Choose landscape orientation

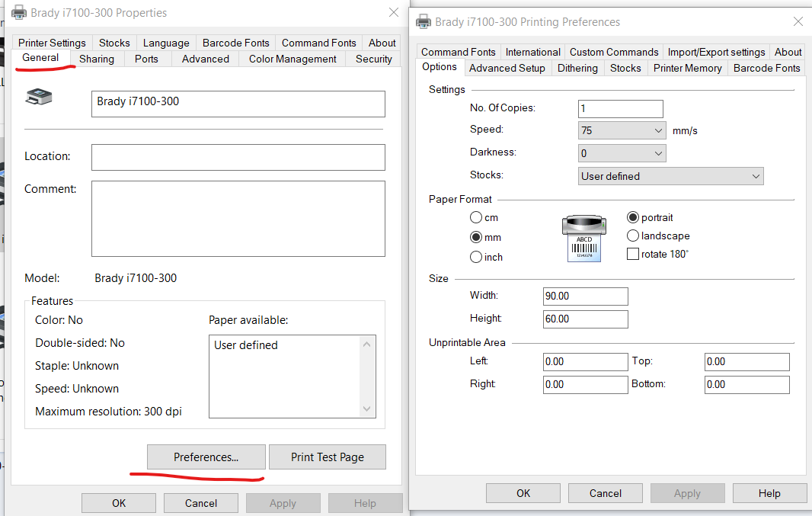(633, 236)
